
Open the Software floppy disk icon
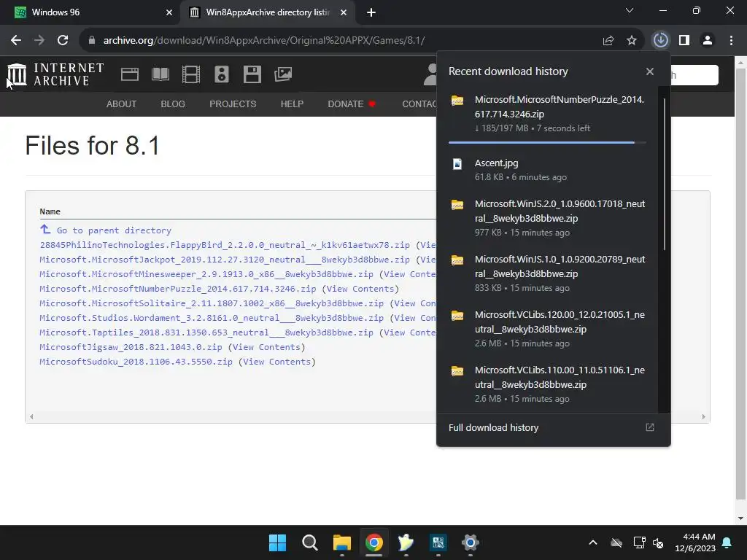pyautogui.click(x=252, y=74)
